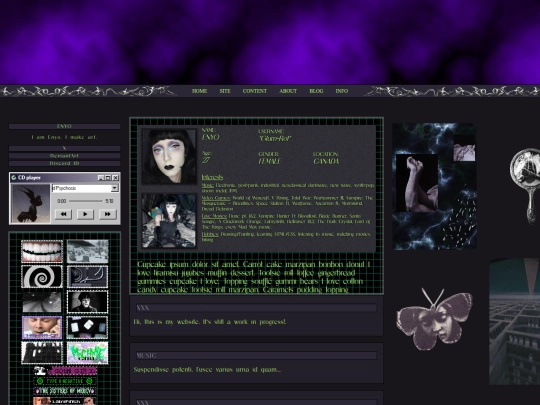Click the ENYO name value

point(210,137)
